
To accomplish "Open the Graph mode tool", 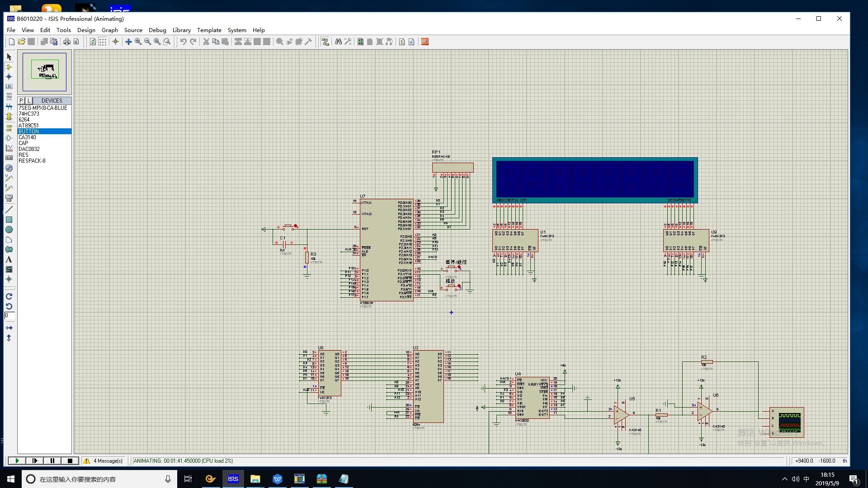I will [x=9, y=148].
